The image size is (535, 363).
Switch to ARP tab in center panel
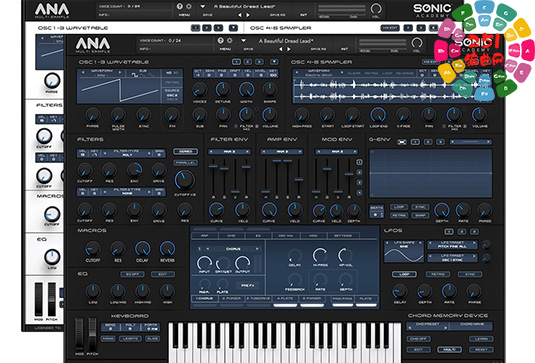click(x=205, y=236)
